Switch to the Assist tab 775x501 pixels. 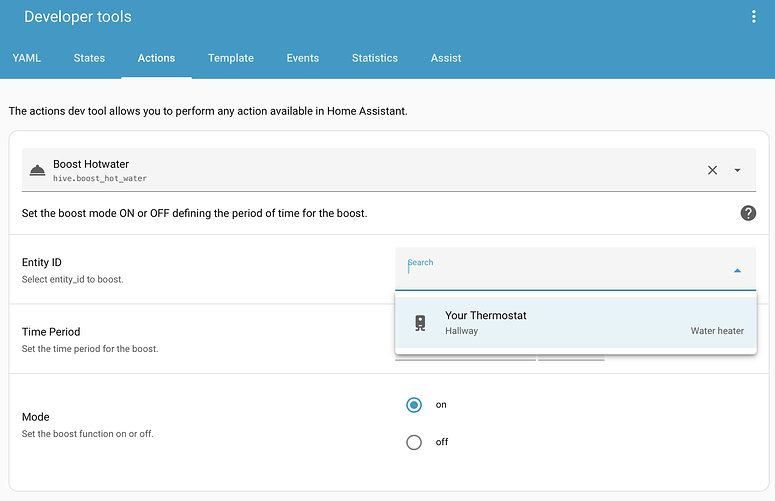[446, 58]
